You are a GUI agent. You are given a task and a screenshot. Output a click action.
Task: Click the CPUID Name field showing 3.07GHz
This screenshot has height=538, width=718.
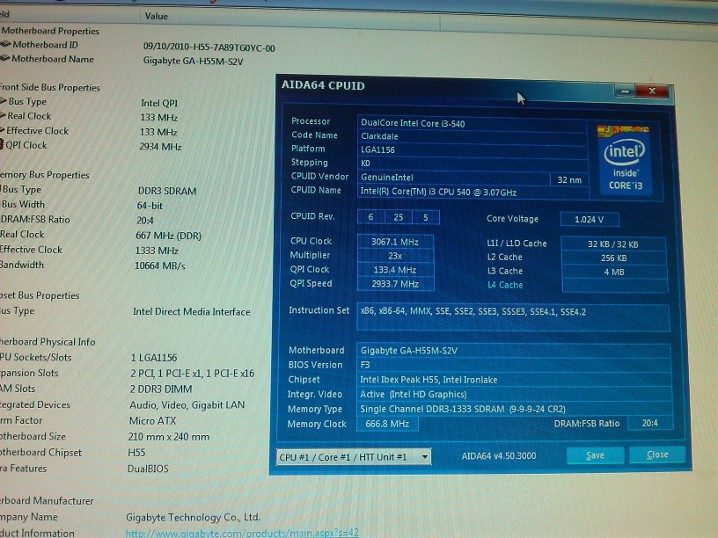tap(473, 192)
